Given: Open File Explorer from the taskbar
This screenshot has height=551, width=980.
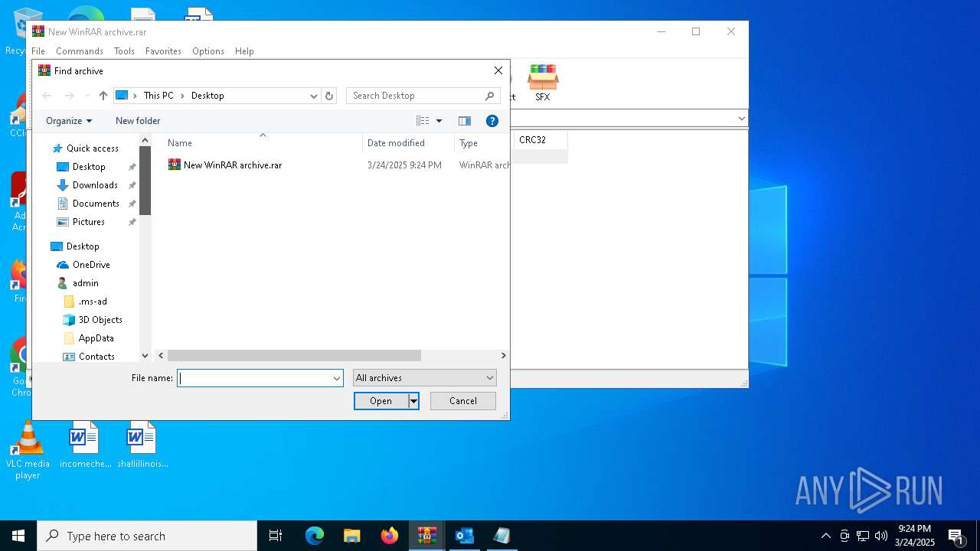Looking at the screenshot, I should (352, 536).
